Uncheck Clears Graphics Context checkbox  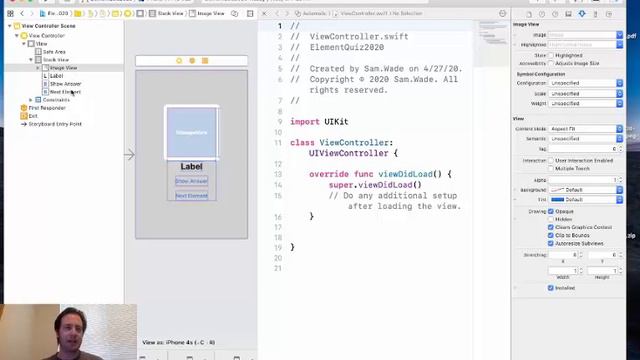[x=551, y=227]
